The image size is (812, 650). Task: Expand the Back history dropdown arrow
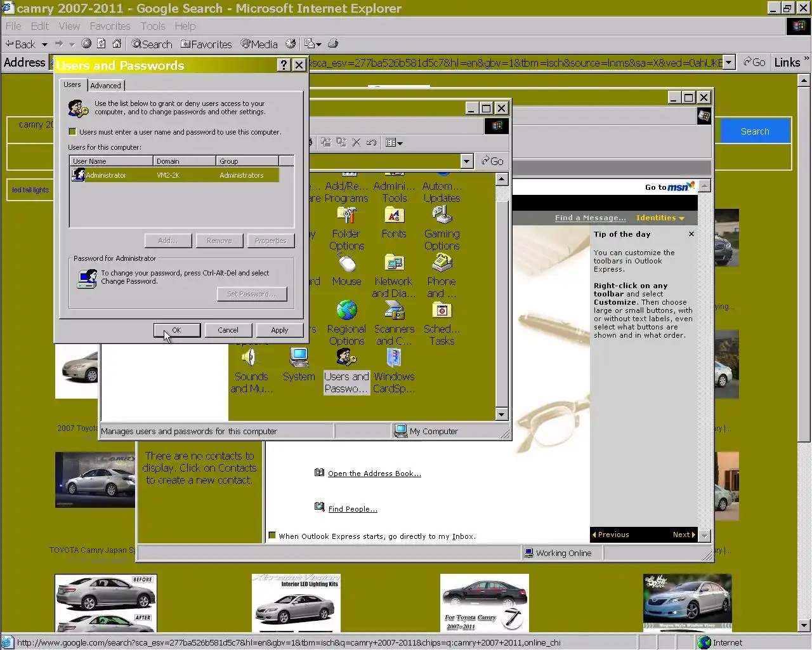click(44, 44)
